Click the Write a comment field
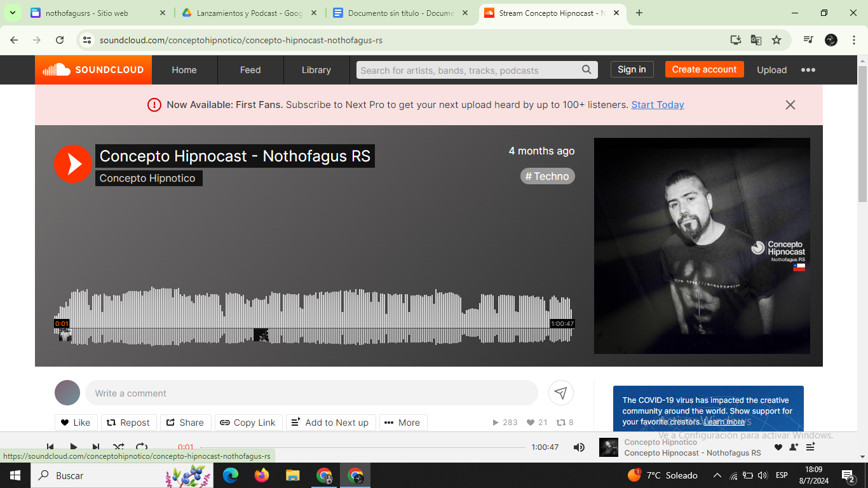Screen dimensions: 868x488 [x=311, y=393]
